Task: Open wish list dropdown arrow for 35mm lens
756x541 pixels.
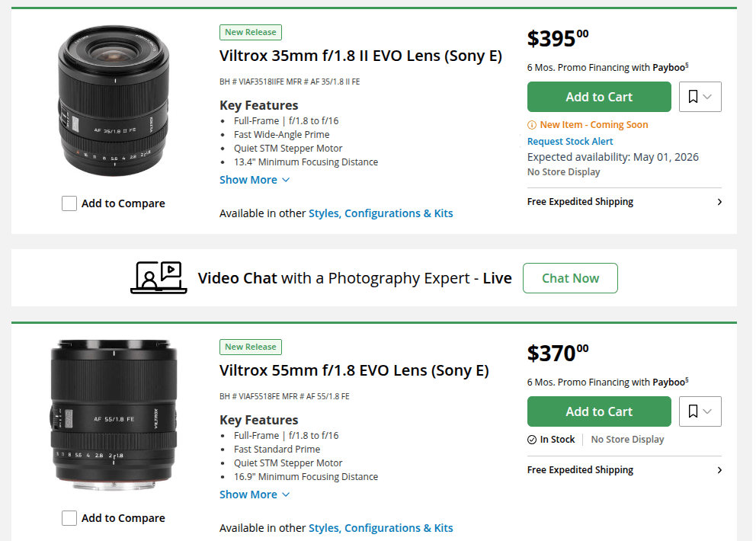Action: coord(708,97)
